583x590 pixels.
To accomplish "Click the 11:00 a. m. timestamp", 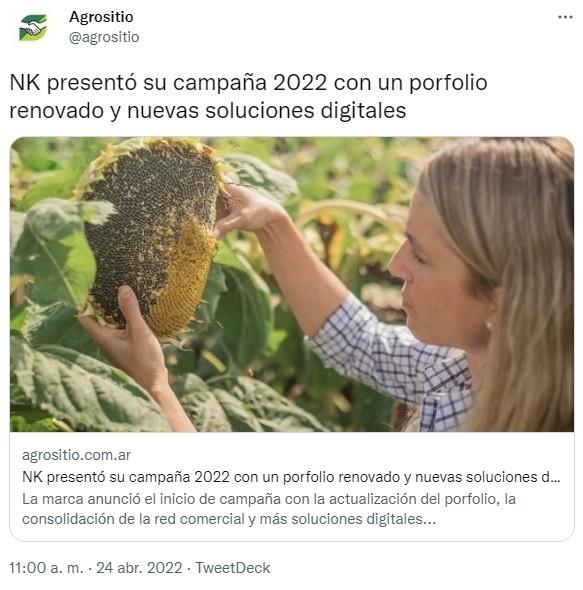I will pos(46,568).
